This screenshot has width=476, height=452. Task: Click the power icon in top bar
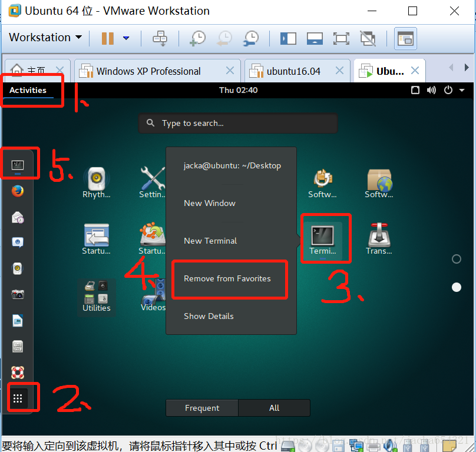tap(448, 90)
